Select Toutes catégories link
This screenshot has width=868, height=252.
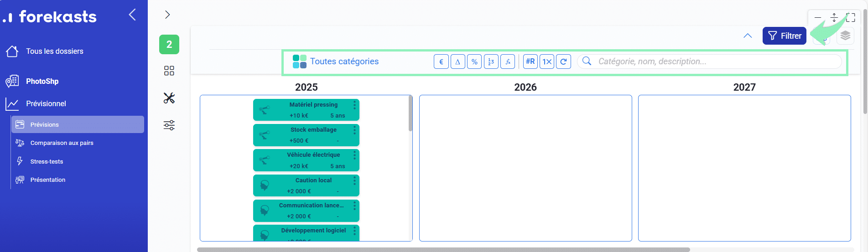pyautogui.click(x=344, y=62)
